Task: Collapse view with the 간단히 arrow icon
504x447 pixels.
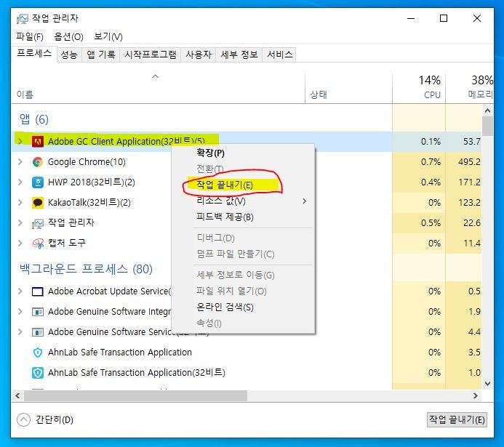Action: tap(23, 419)
